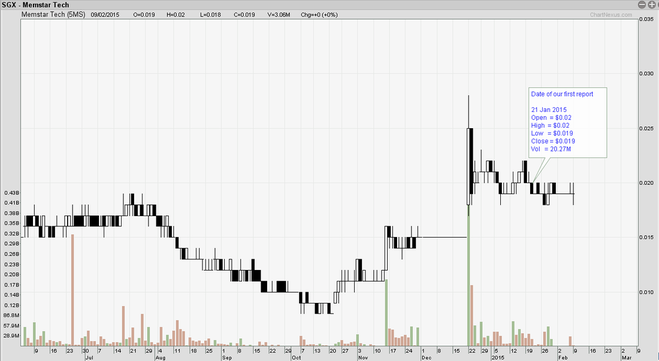The image size is (659, 361).
Task: Select the tallest green volume bar at 22 Dec
Action: point(468,281)
